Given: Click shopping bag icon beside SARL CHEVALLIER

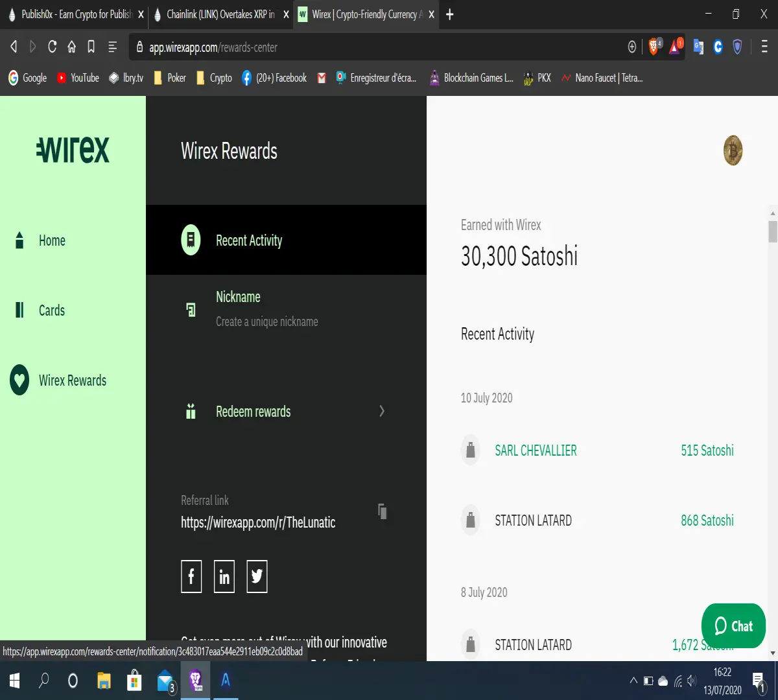Looking at the screenshot, I should [471, 450].
